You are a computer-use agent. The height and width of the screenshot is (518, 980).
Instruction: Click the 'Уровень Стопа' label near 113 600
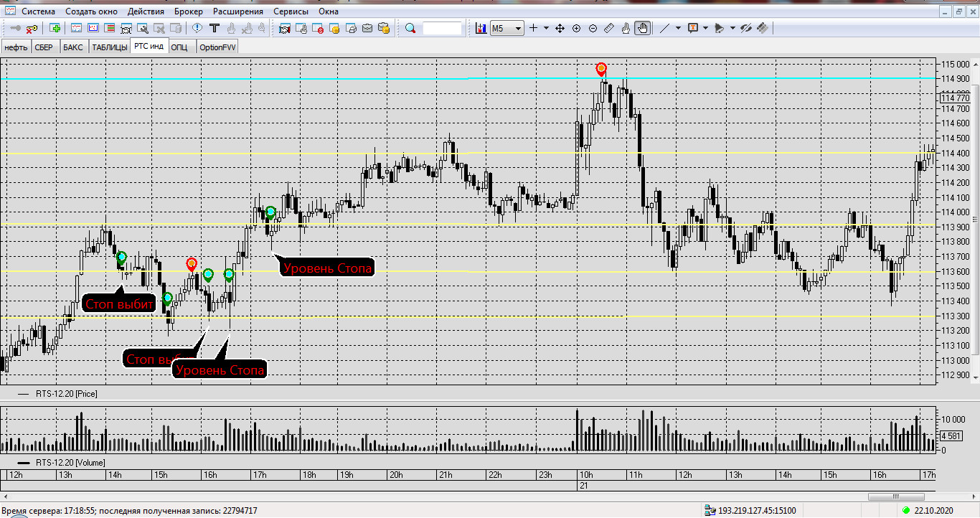point(329,268)
